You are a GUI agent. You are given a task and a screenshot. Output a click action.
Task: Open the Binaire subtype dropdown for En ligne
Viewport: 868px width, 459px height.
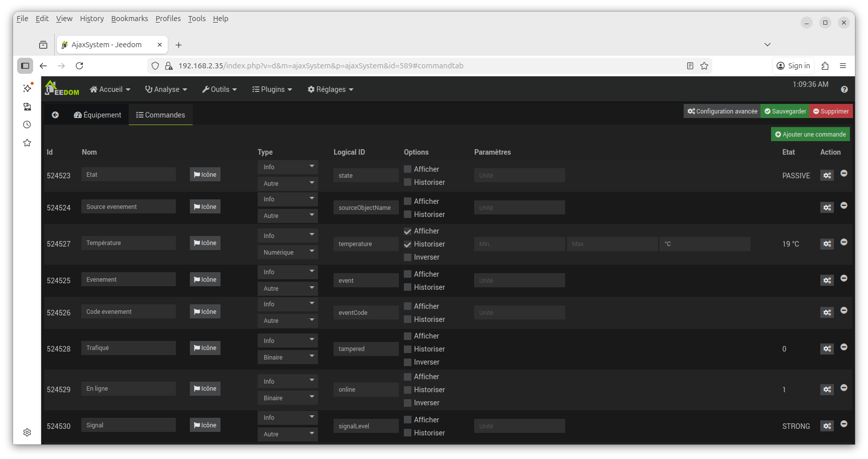(x=287, y=398)
